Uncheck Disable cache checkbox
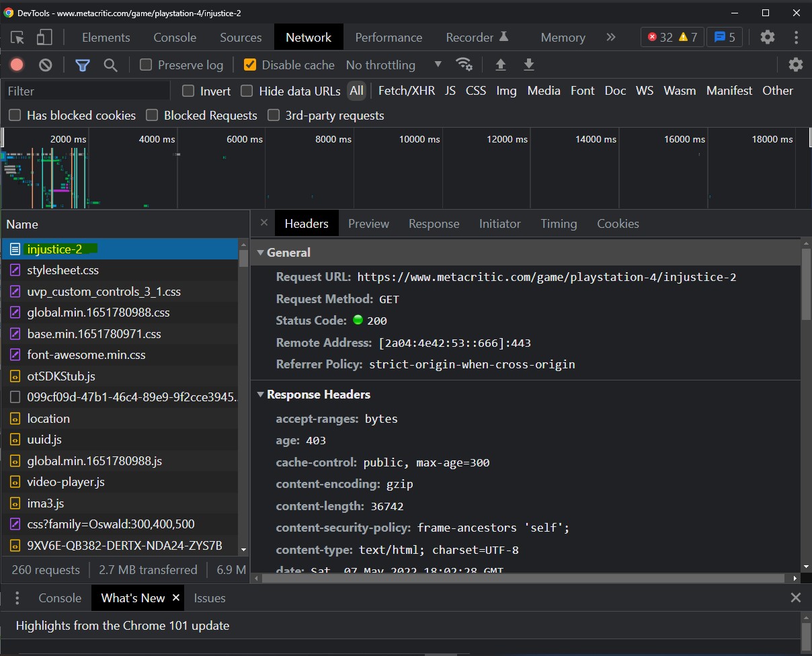The width and height of the screenshot is (812, 656). pyautogui.click(x=250, y=65)
